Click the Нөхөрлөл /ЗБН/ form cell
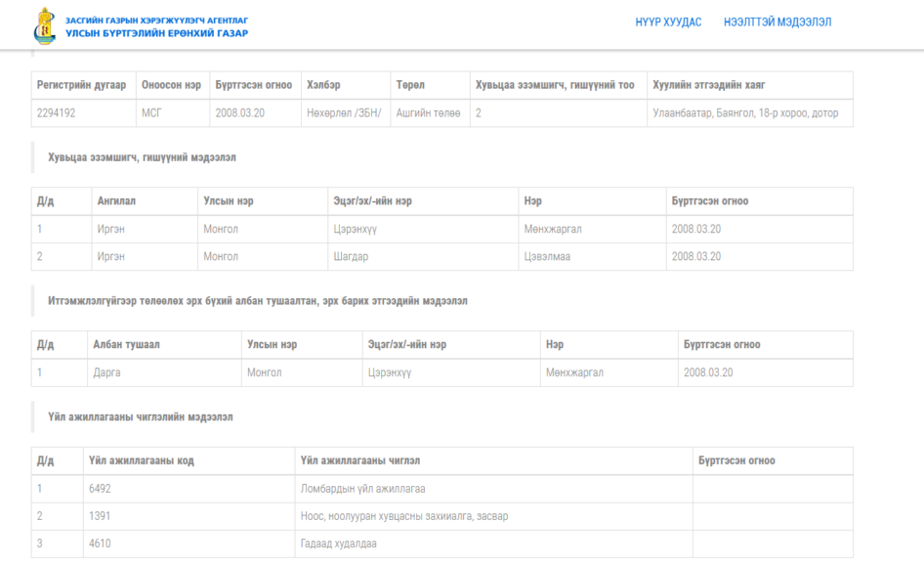Image resolution: width=924 pixels, height=567 pixels. click(x=346, y=113)
